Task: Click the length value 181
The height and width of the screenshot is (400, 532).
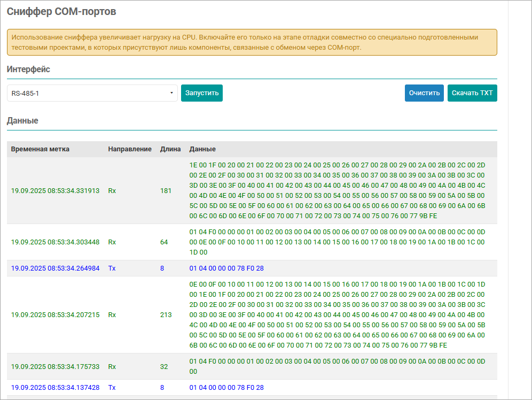Action: click(166, 190)
